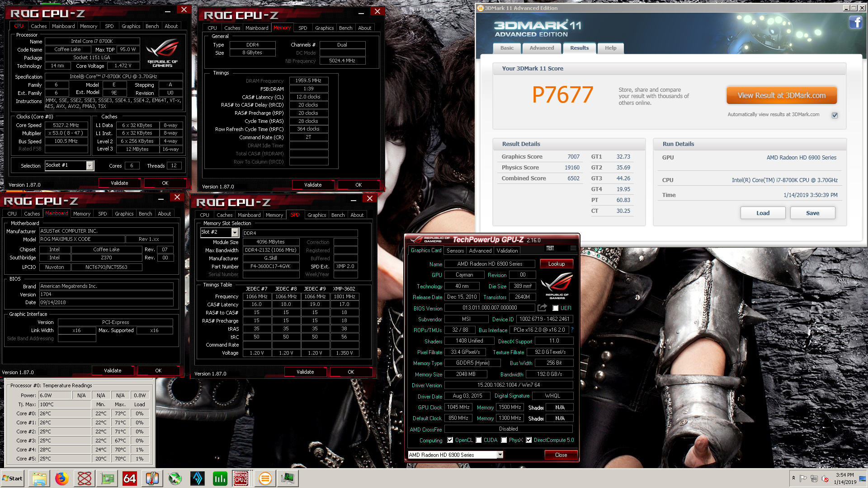The height and width of the screenshot is (488, 868).
Task: Click OK in CPU-Z SPD window
Action: (351, 372)
